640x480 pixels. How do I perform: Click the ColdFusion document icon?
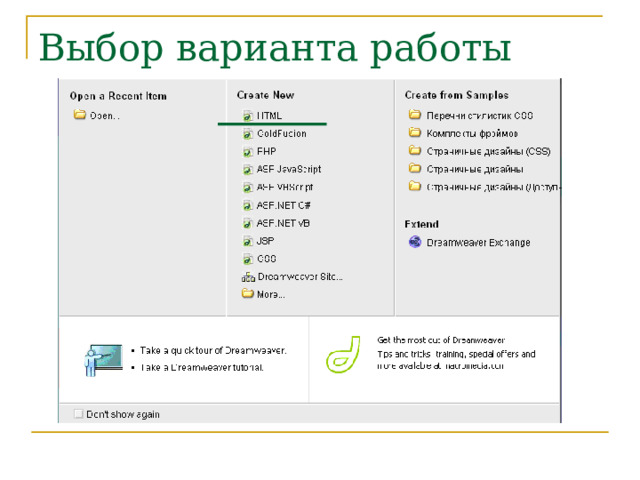247,134
